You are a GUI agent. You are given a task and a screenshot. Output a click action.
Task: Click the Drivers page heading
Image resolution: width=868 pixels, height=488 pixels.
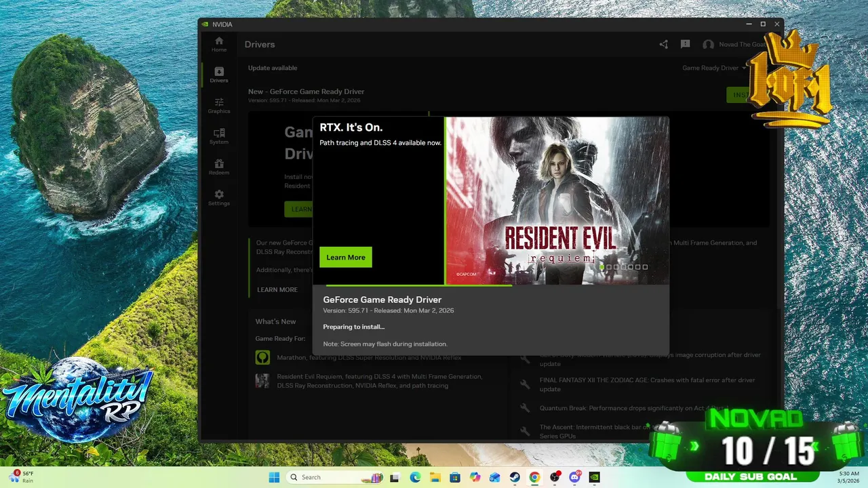click(x=260, y=45)
